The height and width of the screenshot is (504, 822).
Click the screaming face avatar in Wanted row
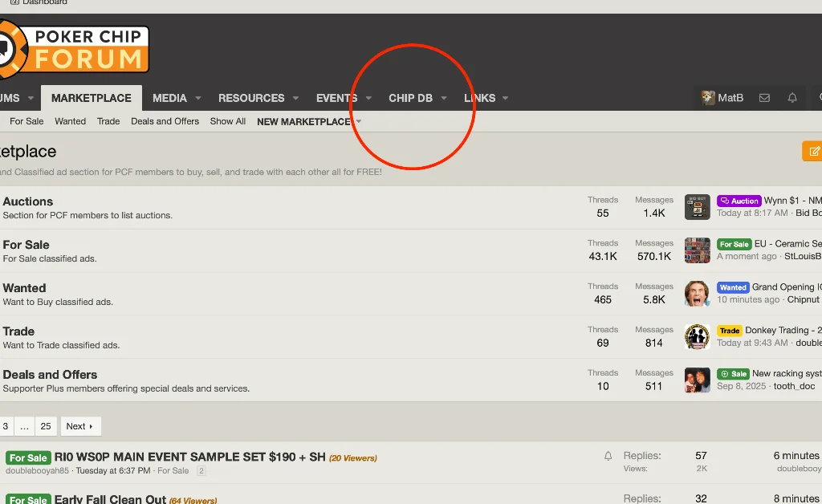click(697, 294)
